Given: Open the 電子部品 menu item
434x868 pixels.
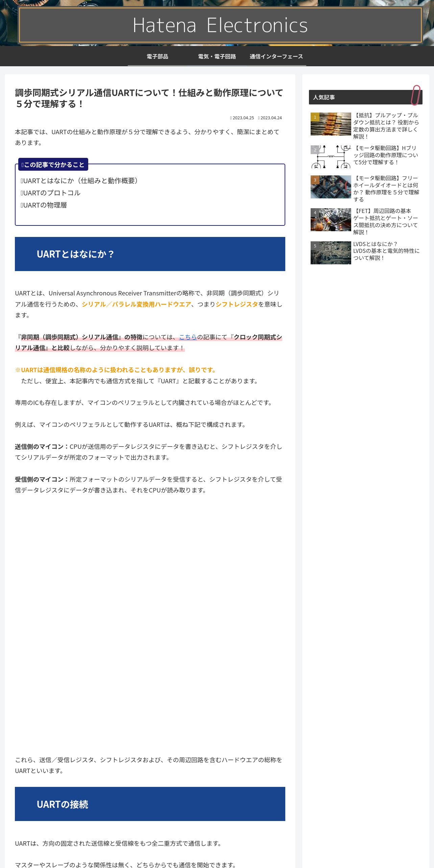Looking at the screenshot, I should coord(158,56).
